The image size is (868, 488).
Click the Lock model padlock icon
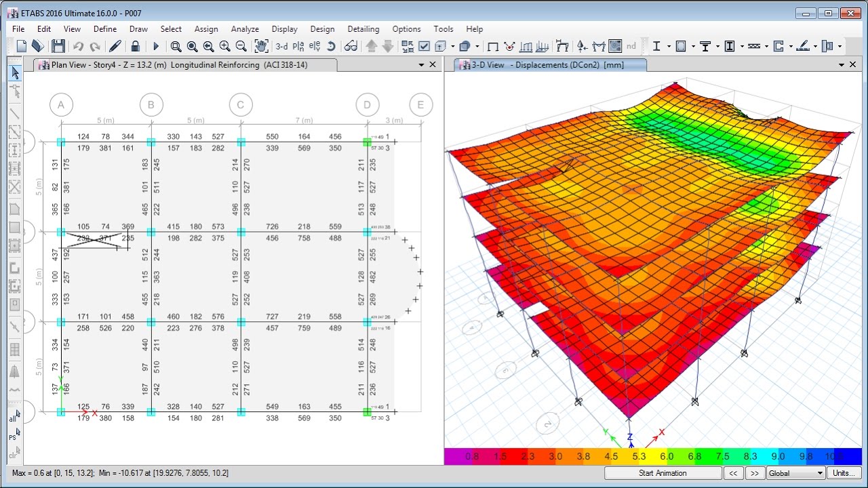point(136,46)
